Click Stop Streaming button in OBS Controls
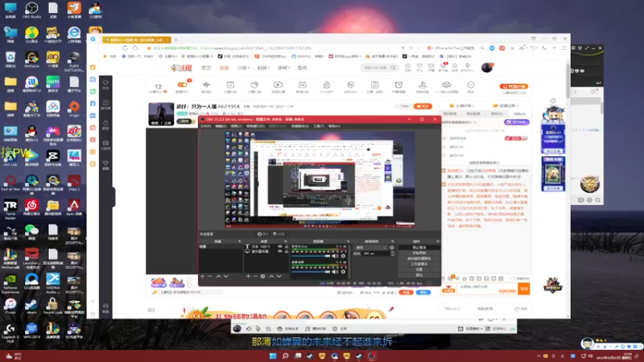 pyautogui.click(x=419, y=248)
